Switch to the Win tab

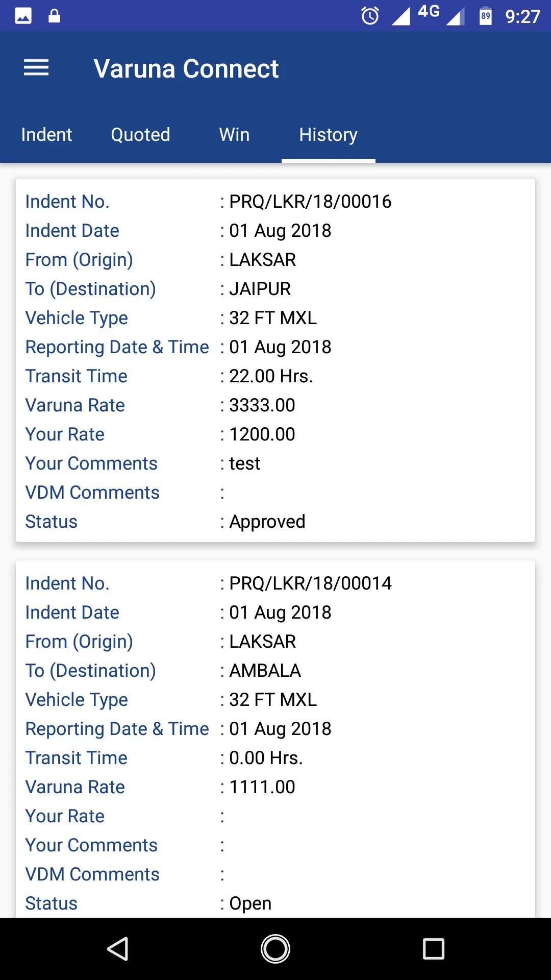click(x=234, y=135)
